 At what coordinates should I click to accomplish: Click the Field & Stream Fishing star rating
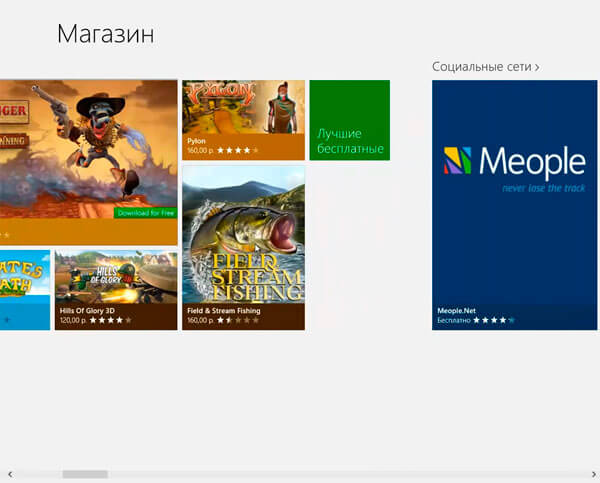[238, 320]
